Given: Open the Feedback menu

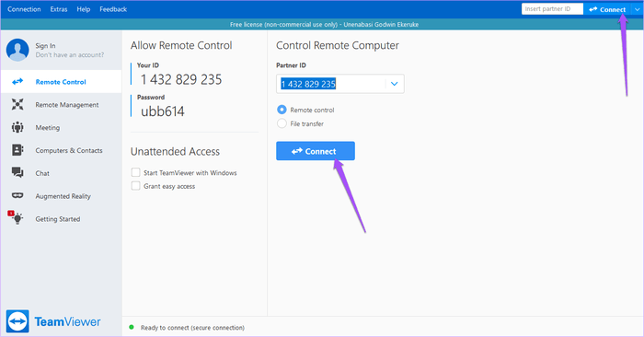Looking at the screenshot, I should point(113,9).
